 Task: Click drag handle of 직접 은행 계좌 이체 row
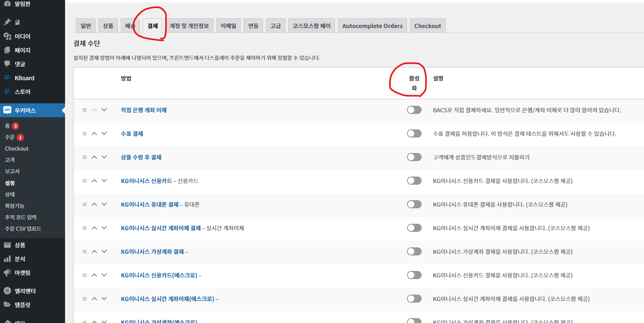pyautogui.click(x=85, y=110)
